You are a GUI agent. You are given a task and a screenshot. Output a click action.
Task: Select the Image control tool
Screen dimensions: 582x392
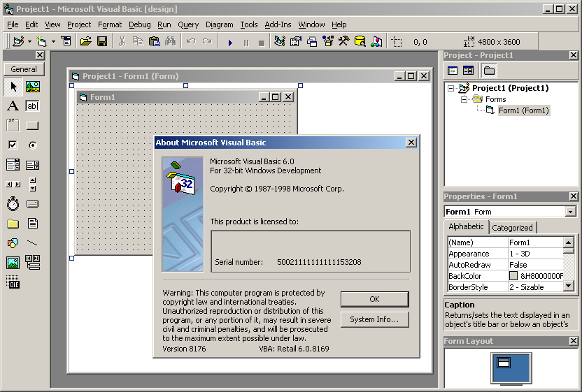13,262
